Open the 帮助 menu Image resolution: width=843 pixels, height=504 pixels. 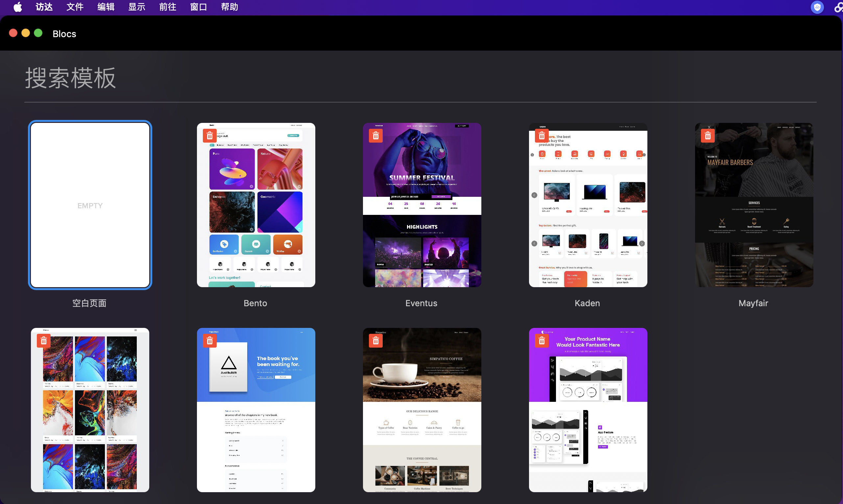pos(229,7)
